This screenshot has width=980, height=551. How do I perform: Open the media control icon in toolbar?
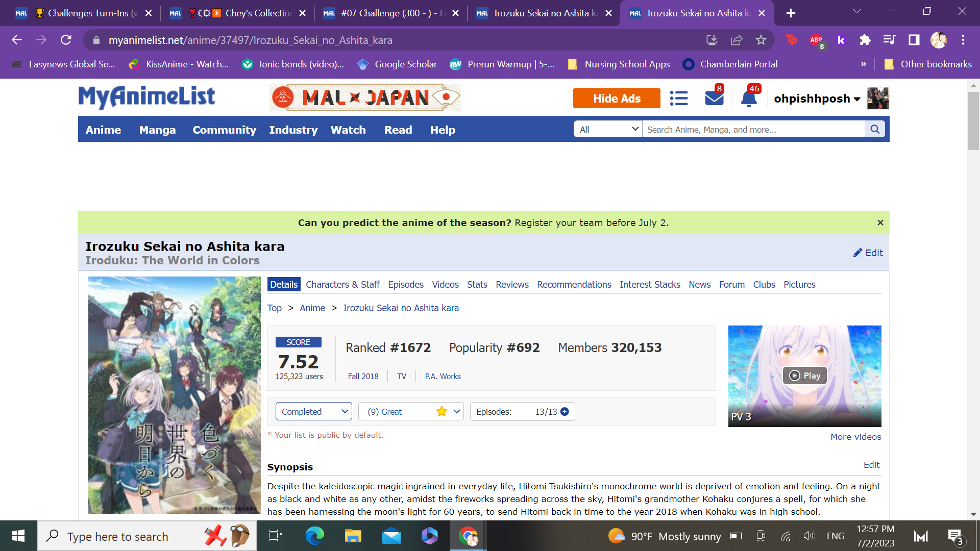coord(890,40)
